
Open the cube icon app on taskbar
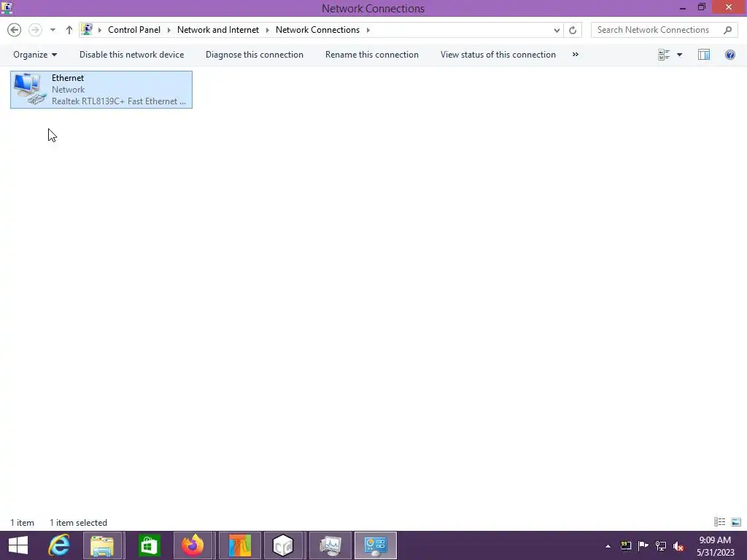284,545
